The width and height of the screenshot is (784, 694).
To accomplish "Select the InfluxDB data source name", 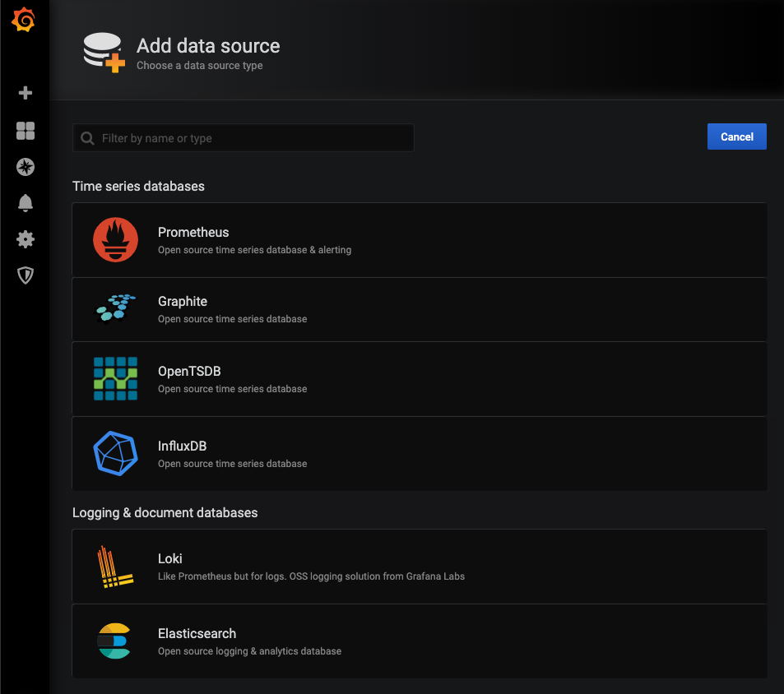I will (x=182, y=446).
